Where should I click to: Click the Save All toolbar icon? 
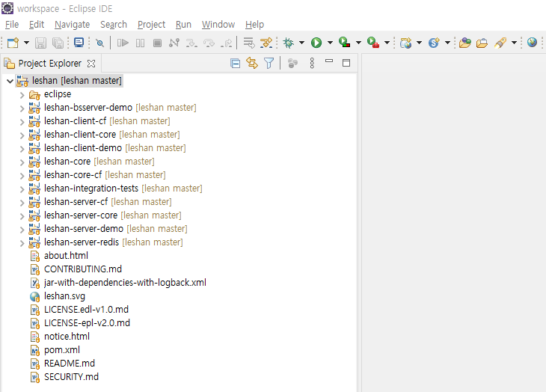pyautogui.click(x=58, y=43)
